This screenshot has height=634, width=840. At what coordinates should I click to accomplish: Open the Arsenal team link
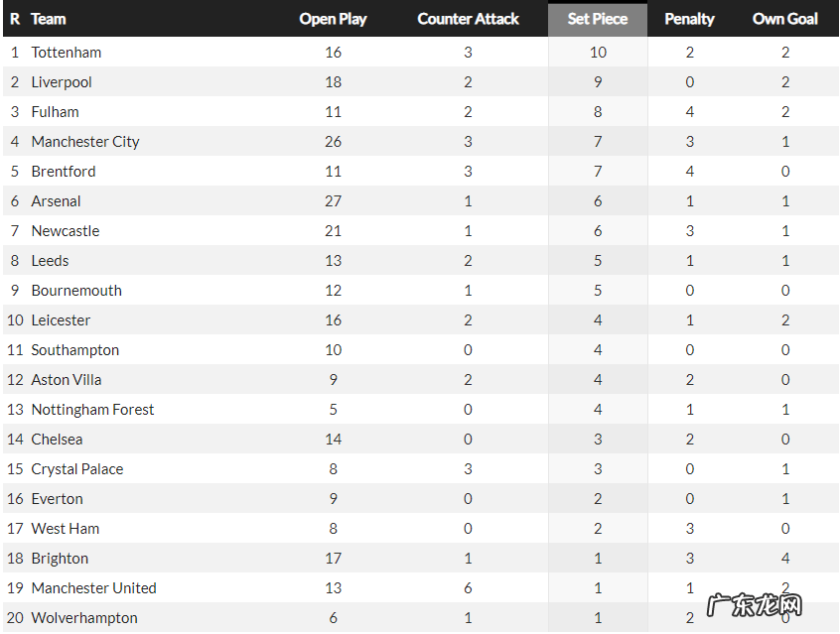coord(56,201)
